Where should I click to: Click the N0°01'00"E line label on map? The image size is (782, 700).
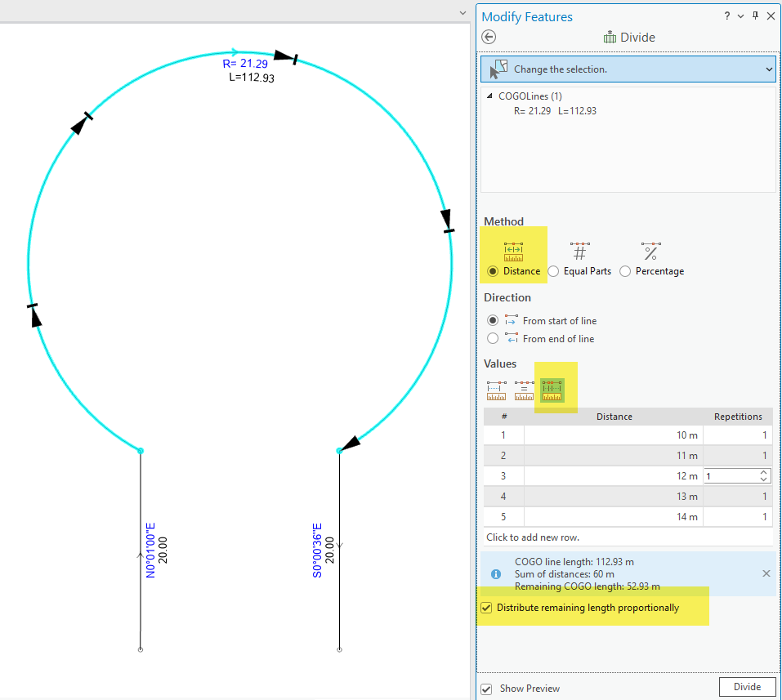[150, 551]
